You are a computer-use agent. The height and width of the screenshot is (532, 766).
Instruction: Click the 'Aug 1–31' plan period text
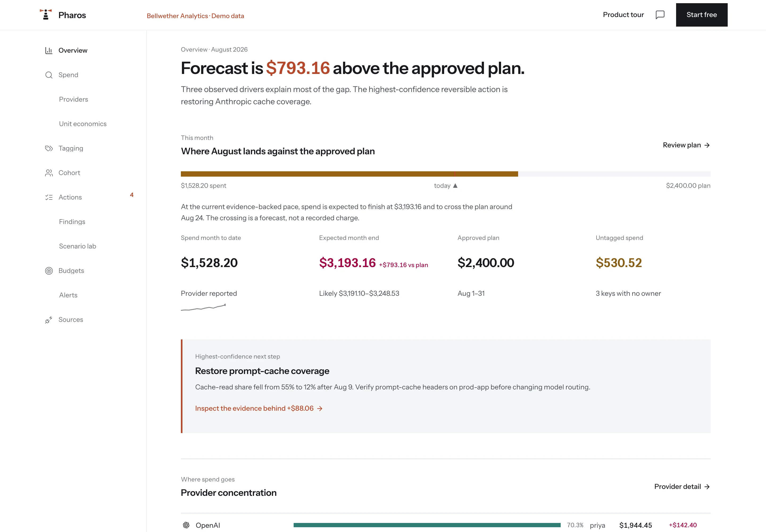pyautogui.click(x=471, y=293)
